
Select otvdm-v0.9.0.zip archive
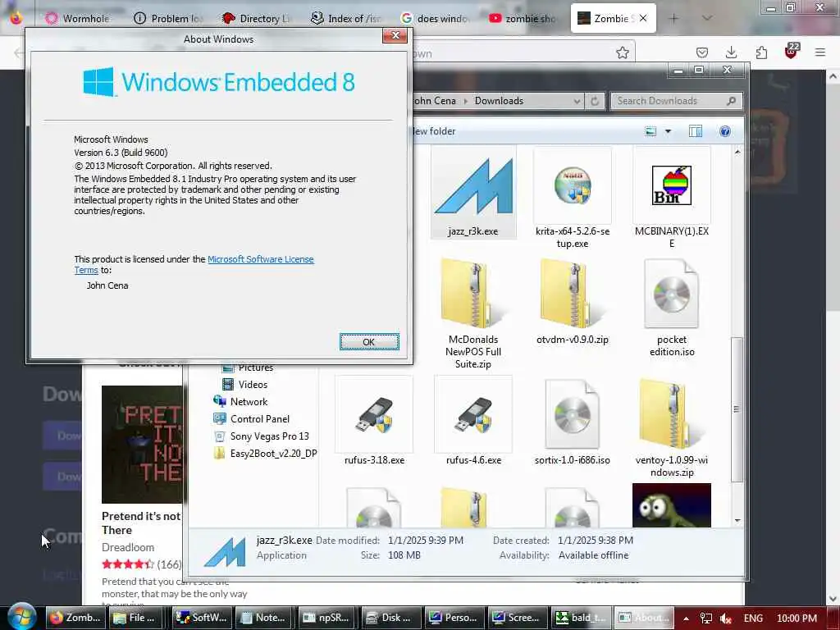coord(572,293)
